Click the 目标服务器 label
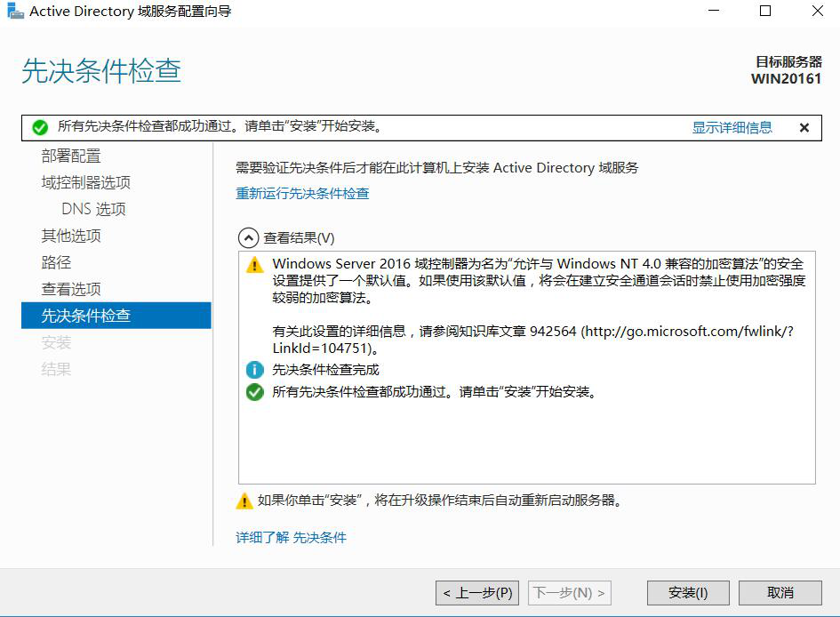 coord(788,61)
